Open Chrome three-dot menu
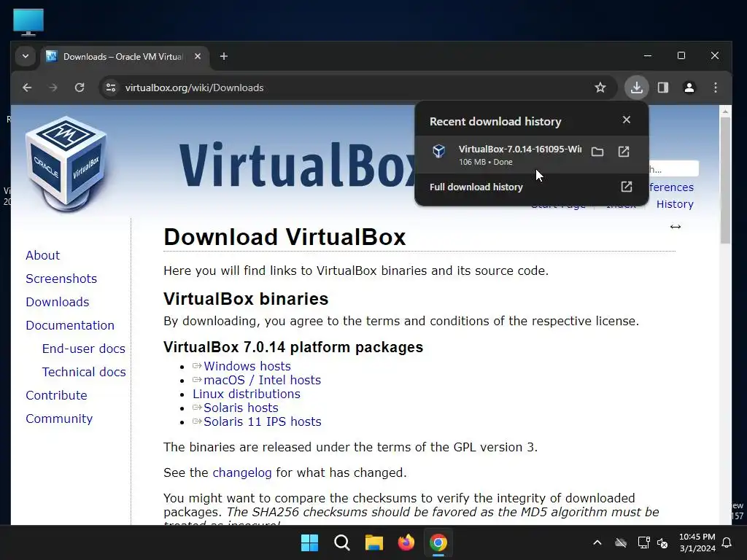 [x=716, y=87]
